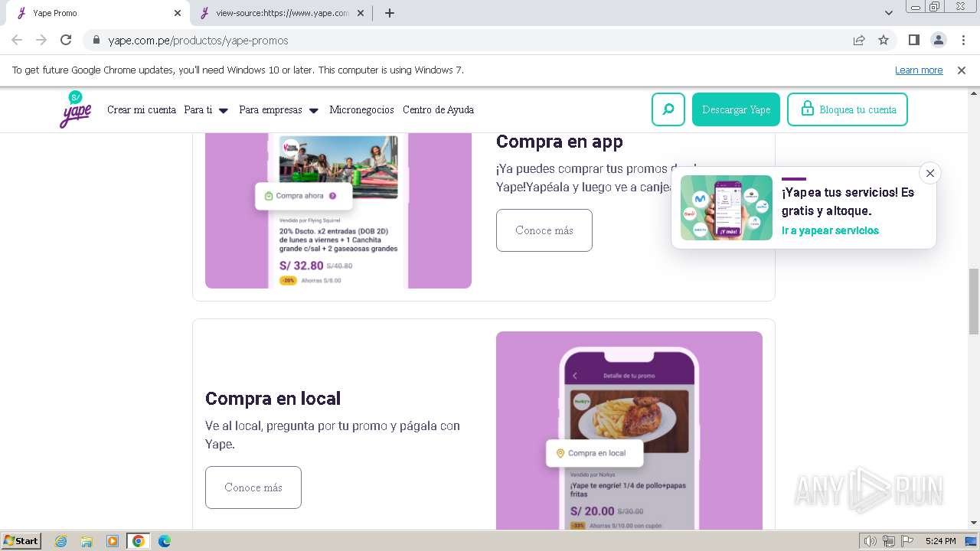Expand the Para ti dropdown menu
The image size is (980, 551).
point(206,110)
